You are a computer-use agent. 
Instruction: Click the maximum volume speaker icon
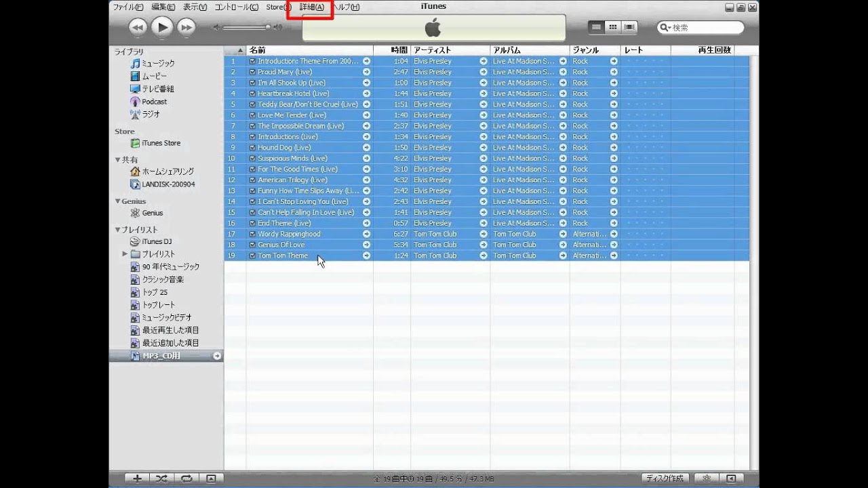[x=278, y=27]
